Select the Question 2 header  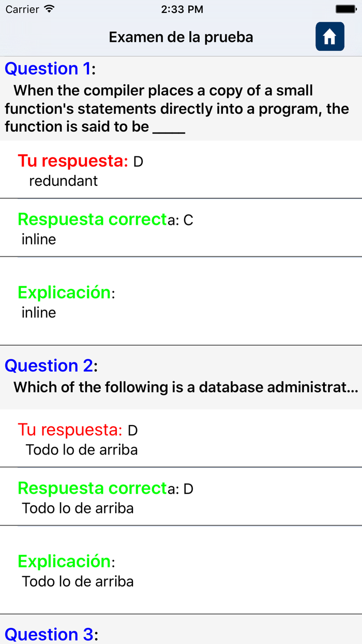[x=48, y=365]
